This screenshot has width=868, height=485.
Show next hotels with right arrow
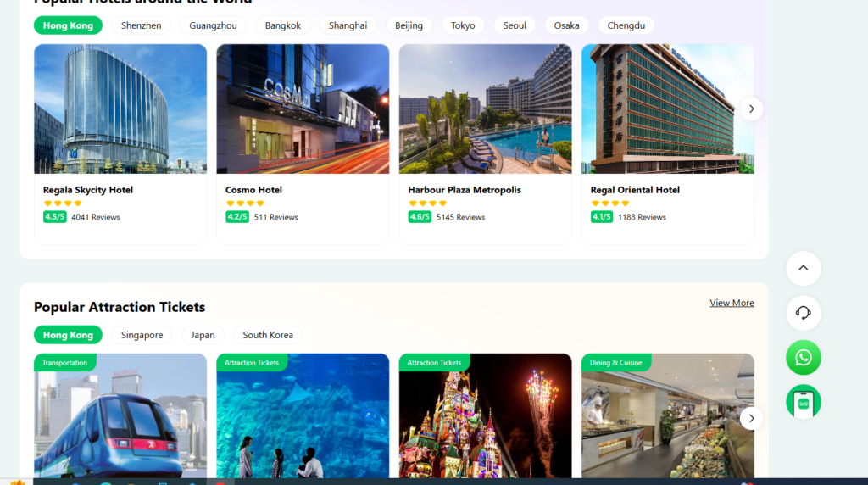coord(751,109)
